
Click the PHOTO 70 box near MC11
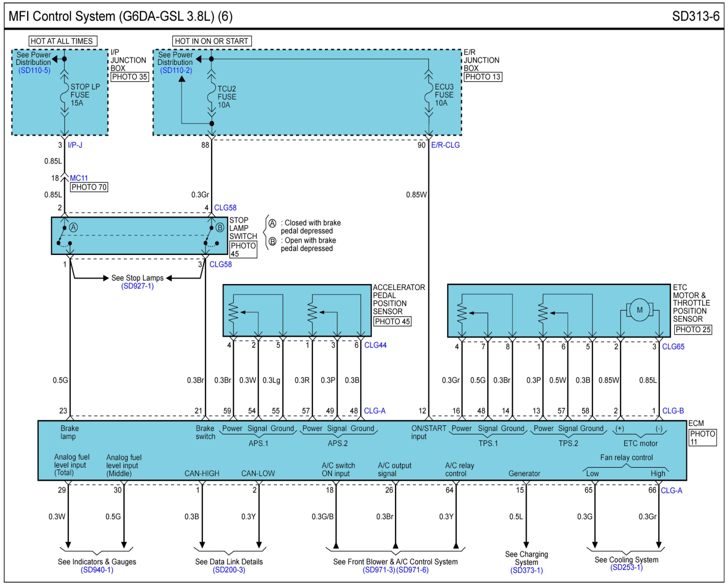(x=89, y=187)
